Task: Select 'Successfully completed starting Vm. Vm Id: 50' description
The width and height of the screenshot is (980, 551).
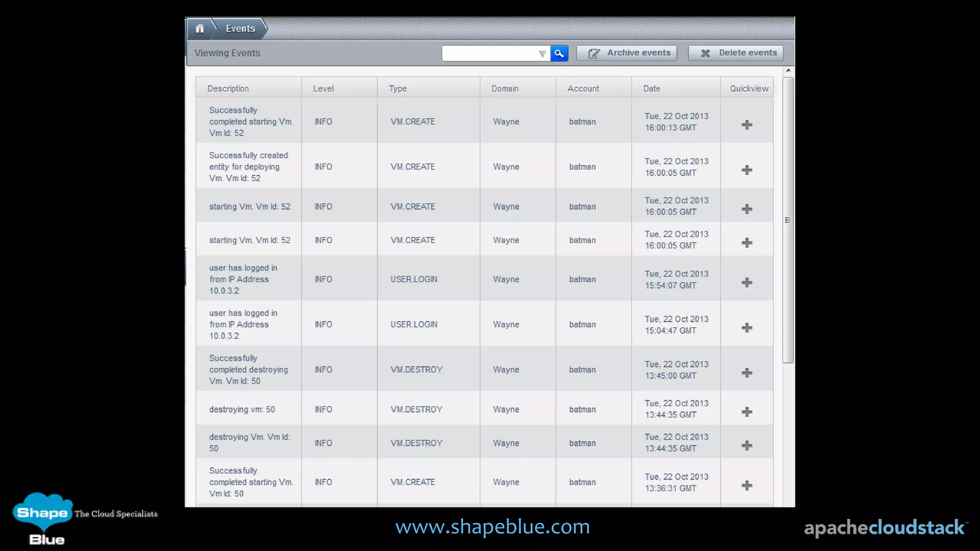Action: pos(251,482)
